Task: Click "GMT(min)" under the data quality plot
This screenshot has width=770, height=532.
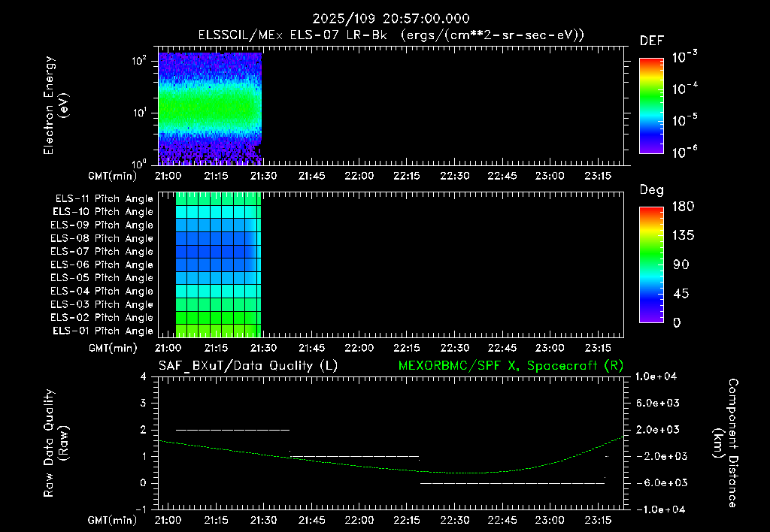Action: tap(113, 520)
